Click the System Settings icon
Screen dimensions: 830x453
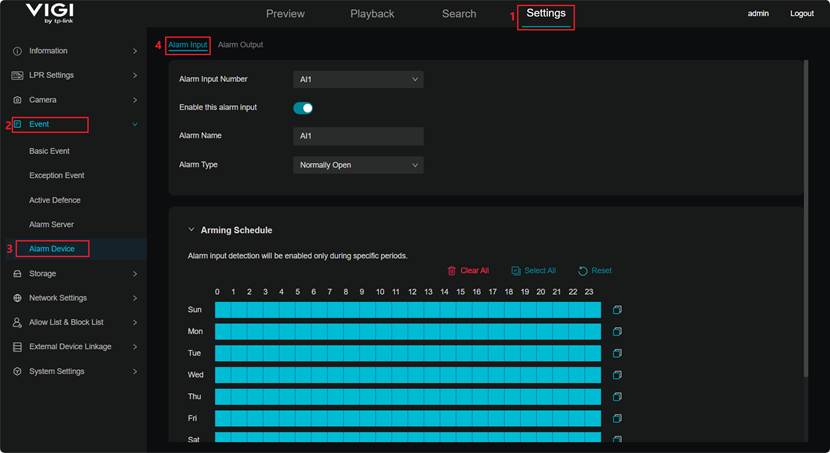17,372
